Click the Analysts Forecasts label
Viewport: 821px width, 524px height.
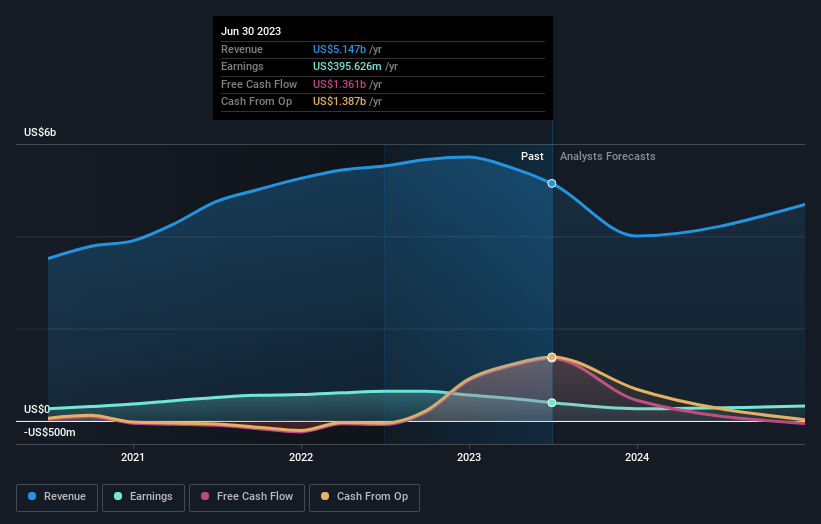click(x=607, y=156)
